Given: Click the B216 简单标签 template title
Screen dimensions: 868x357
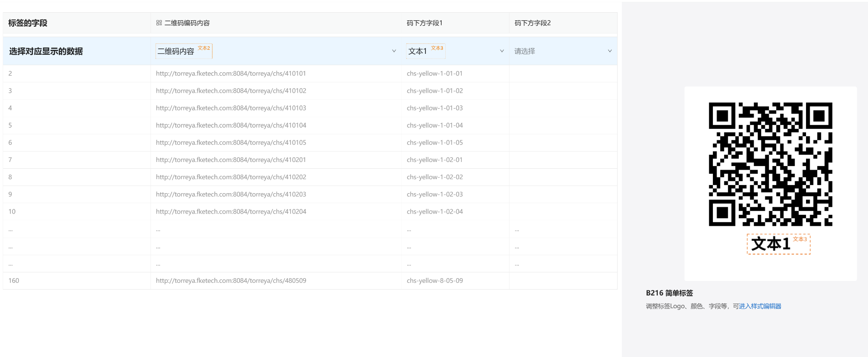Looking at the screenshot, I should tap(669, 293).
